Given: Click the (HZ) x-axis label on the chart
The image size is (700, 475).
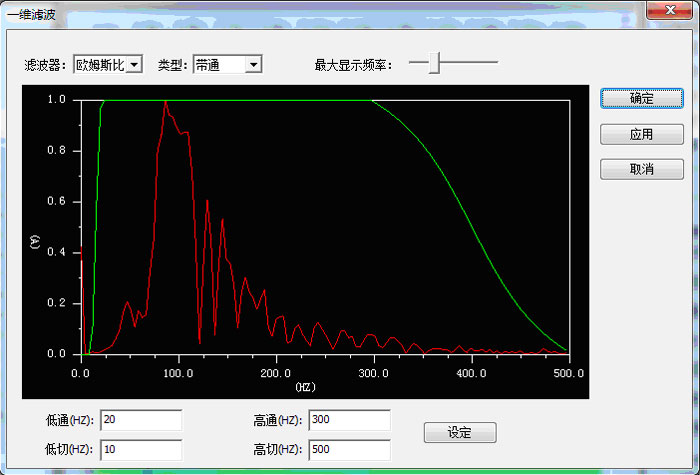Looking at the screenshot, I should [x=305, y=386].
